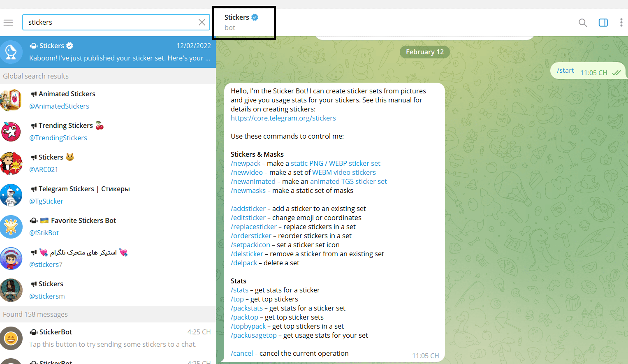Click the @ARC021 channel avatar
The image size is (628, 364).
click(x=11, y=163)
